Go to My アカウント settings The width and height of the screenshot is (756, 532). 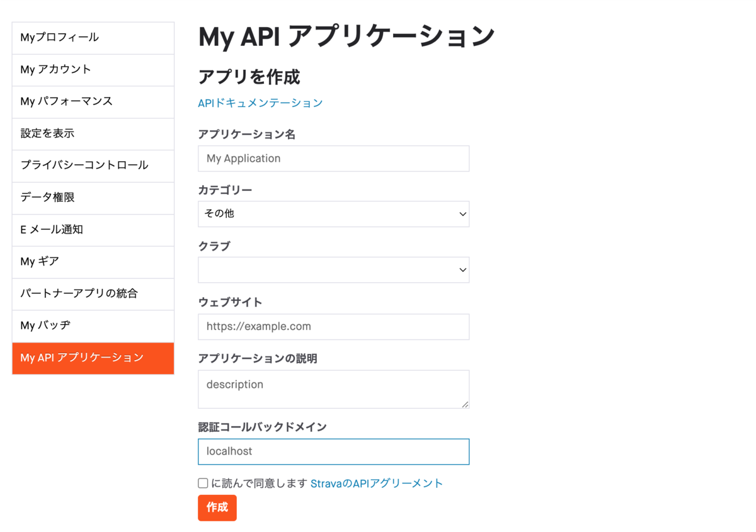click(93, 70)
